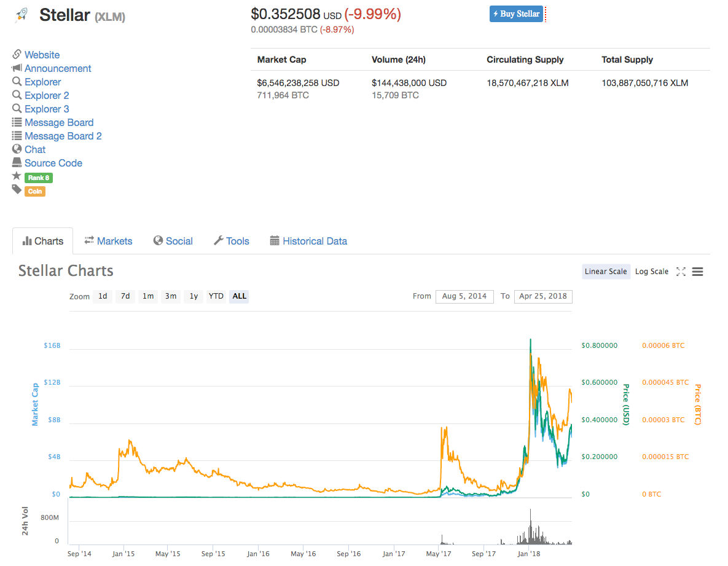Click the green Rank 8 badge
Screen dimensions: 728x566
coord(39,178)
